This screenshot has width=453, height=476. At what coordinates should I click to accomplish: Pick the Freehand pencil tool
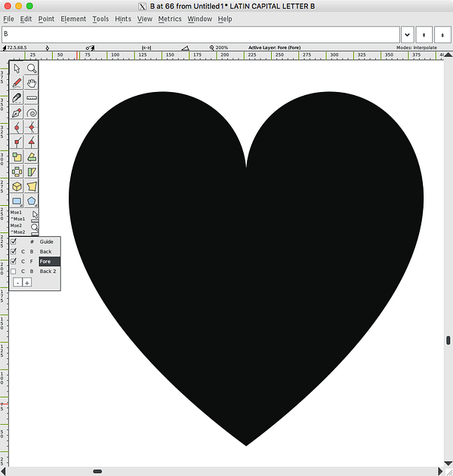[17, 83]
